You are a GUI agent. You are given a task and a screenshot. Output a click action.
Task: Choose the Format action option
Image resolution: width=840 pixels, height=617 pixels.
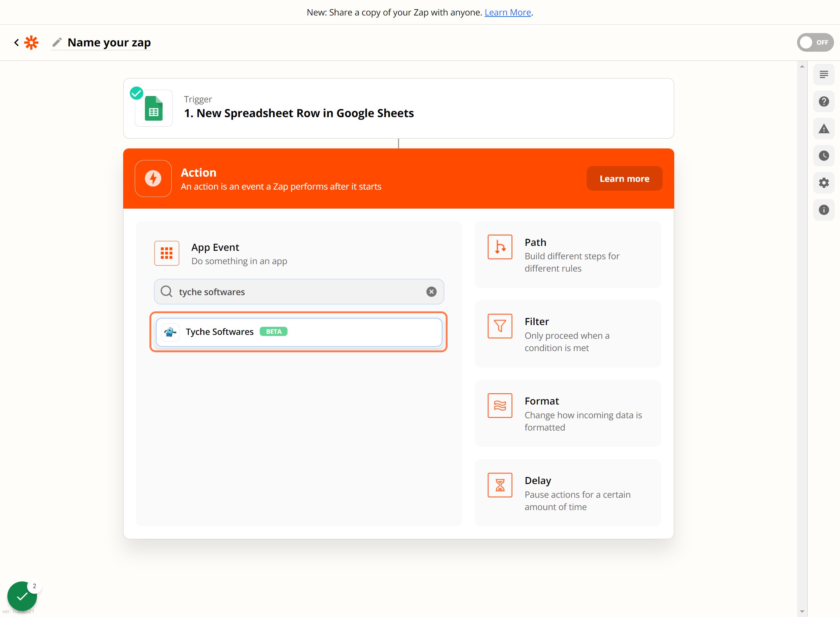568,413
